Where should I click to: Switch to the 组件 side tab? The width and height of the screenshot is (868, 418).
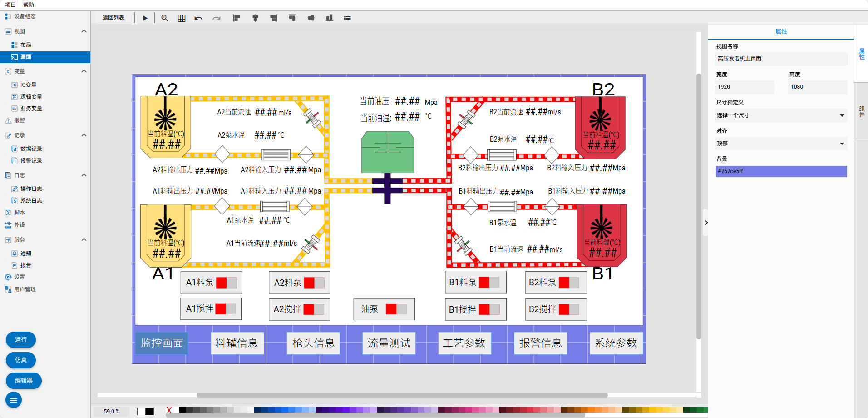862,111
